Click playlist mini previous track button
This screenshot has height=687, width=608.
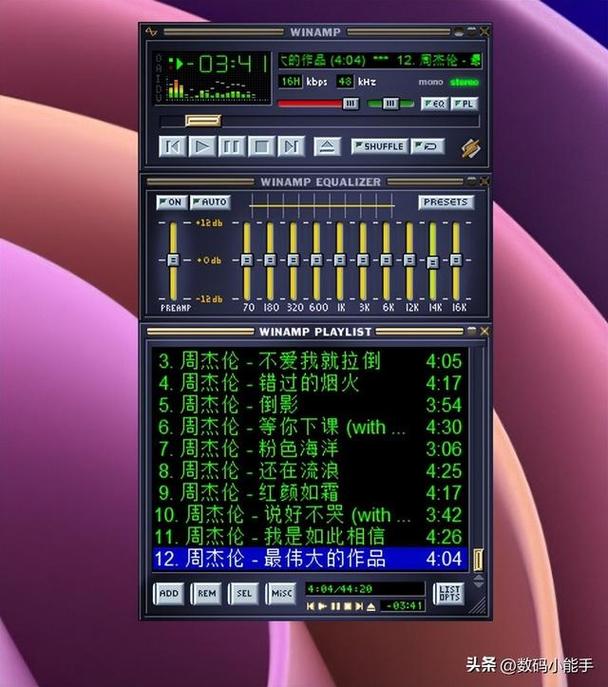310,606
